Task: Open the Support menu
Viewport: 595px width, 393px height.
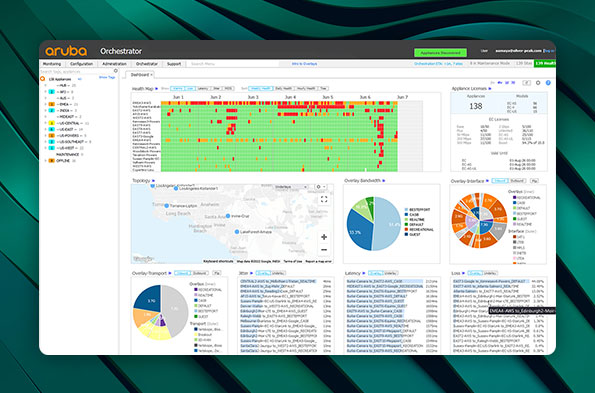Action: pos(174,64)
